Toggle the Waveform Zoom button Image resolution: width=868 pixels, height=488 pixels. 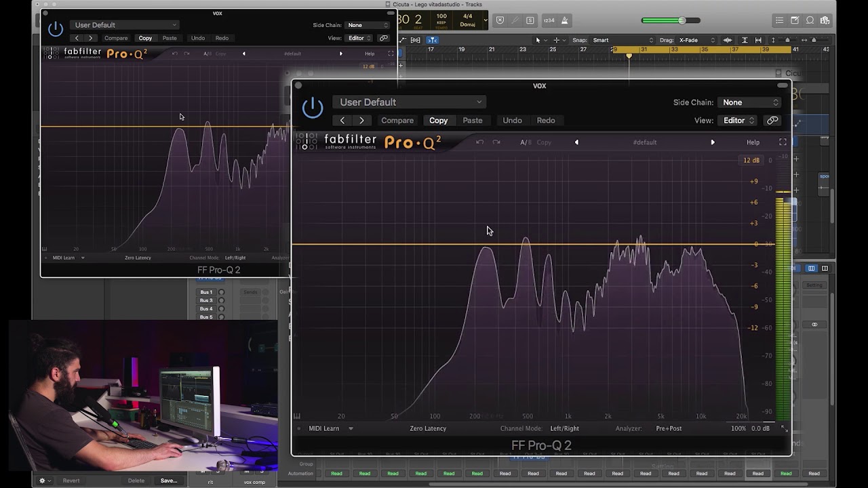729,40
